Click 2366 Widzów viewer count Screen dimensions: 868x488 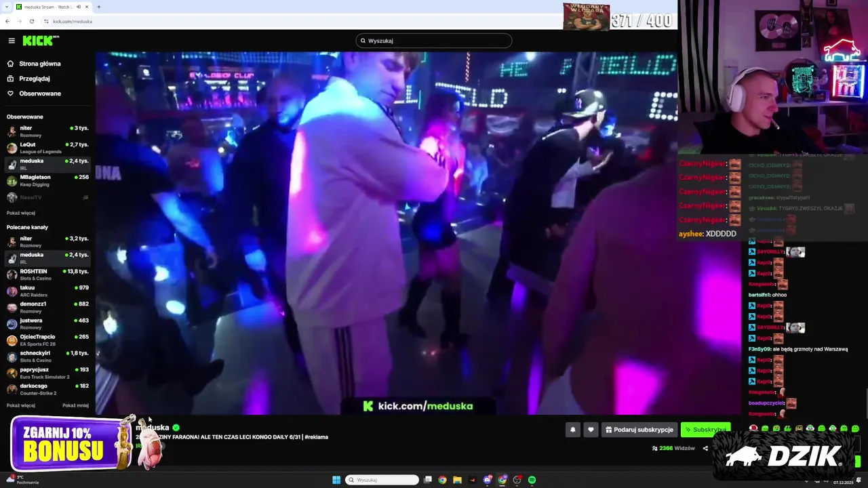point(673,448)
